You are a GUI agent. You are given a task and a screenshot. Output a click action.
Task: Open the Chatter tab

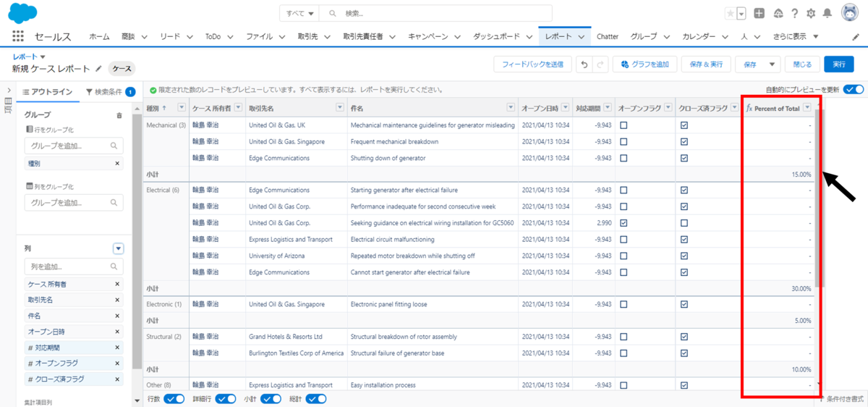(608, 36)
